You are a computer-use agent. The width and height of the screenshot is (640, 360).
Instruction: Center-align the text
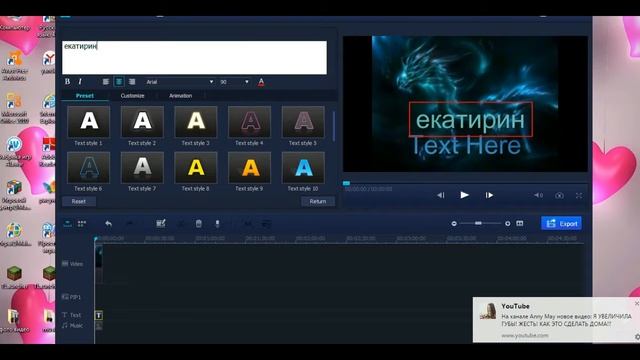pyautogui.click(x=119, y=82)
